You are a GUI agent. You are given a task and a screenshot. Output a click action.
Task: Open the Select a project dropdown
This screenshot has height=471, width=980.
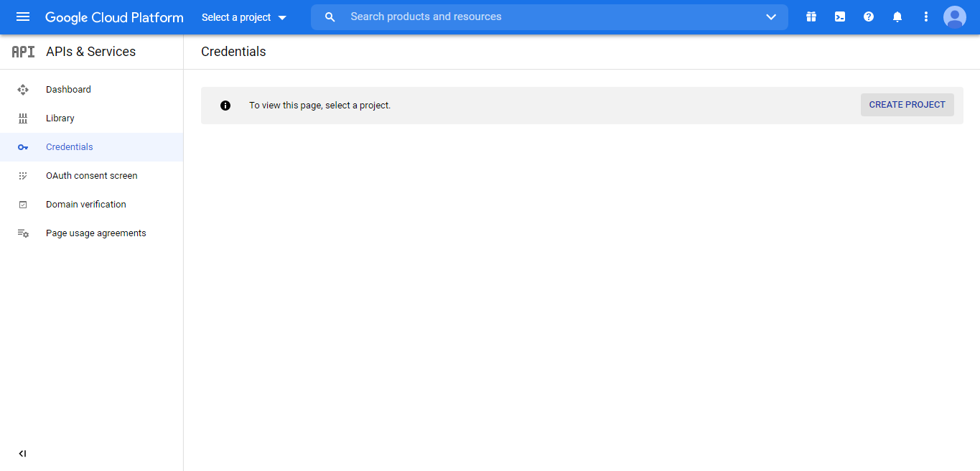click(244, 17)
